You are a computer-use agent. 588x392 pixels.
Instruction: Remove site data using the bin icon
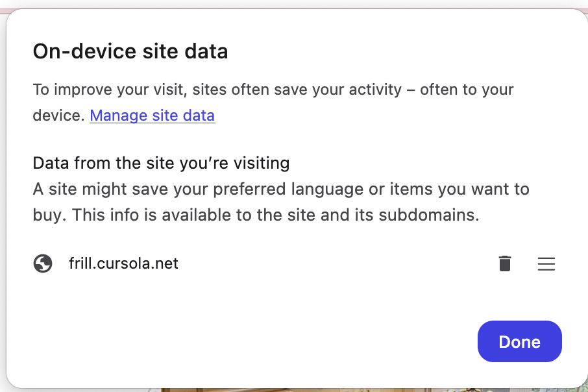[x=505, y=263]
